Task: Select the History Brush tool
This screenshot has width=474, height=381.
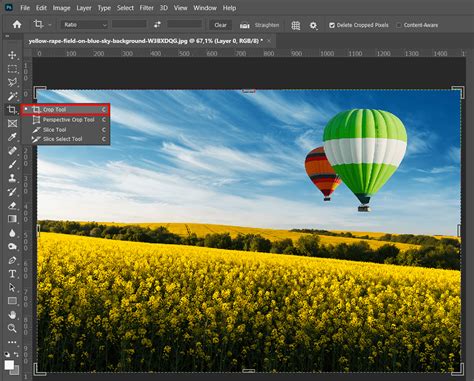Action: 12,192
